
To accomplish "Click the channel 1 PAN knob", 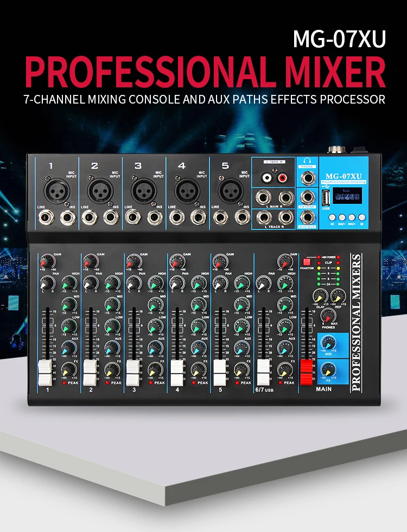I will click(x=47, y=283).
